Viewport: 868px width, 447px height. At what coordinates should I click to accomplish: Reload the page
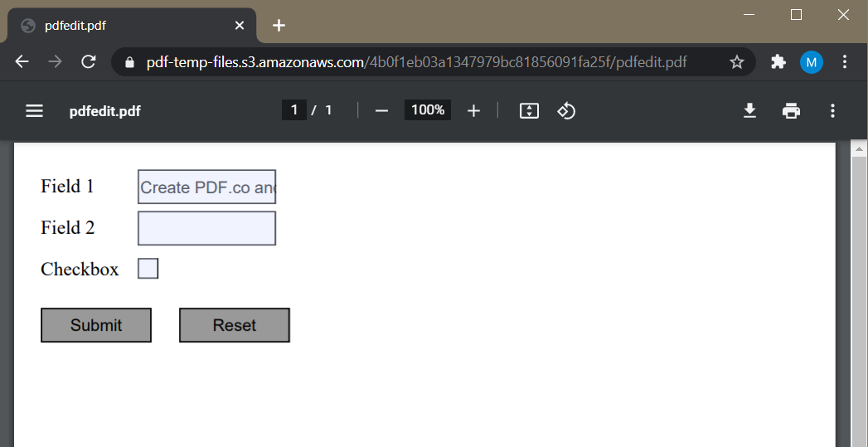point(89,61)
